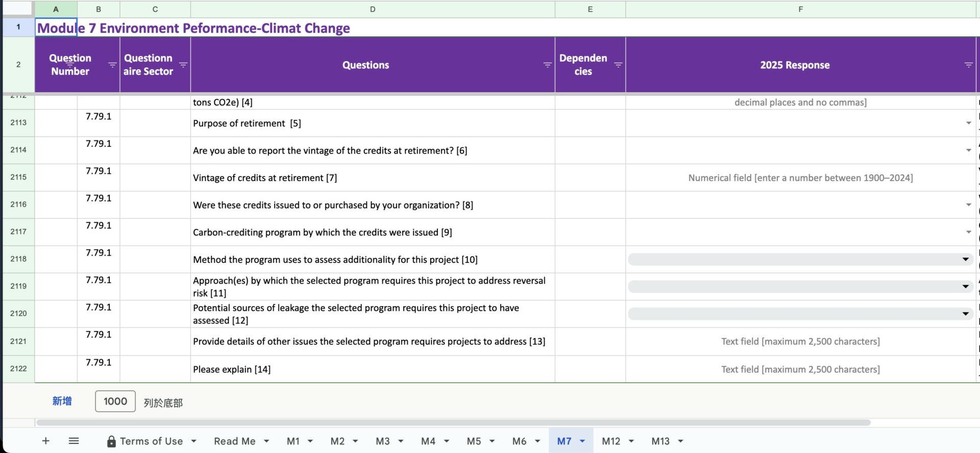Click the 新增 add rows button

(x=62, y=401)
